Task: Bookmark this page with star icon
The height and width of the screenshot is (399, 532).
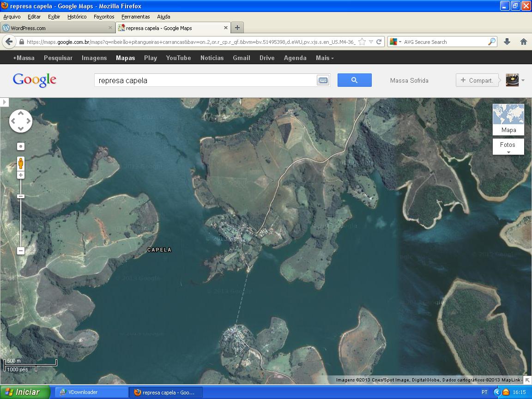Action: click(x=362, y=42)
